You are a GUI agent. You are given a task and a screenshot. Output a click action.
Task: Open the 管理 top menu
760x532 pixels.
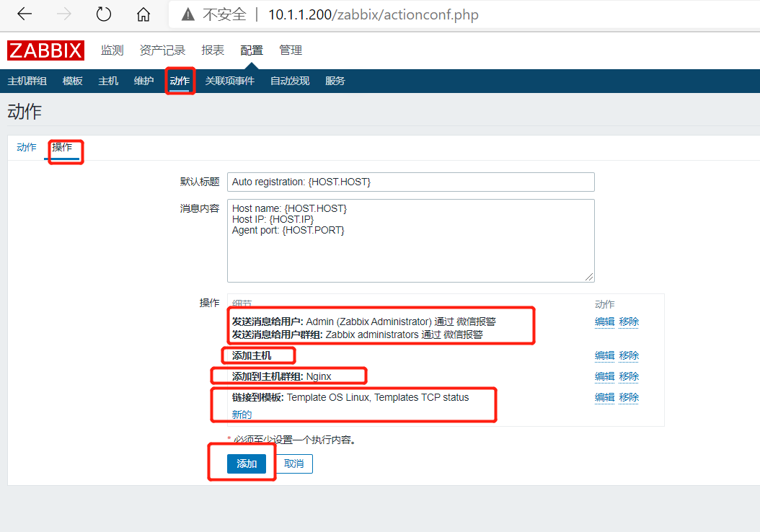coord(291,50)
